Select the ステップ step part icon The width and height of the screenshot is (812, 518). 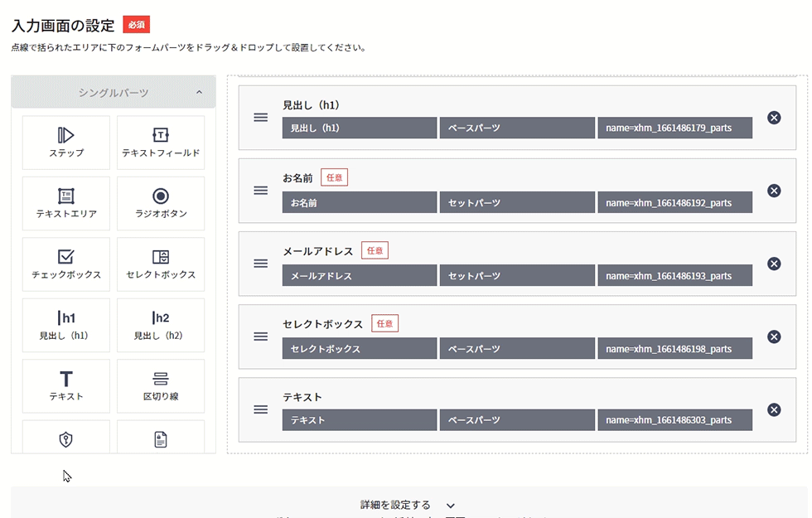tap(66, 135)
